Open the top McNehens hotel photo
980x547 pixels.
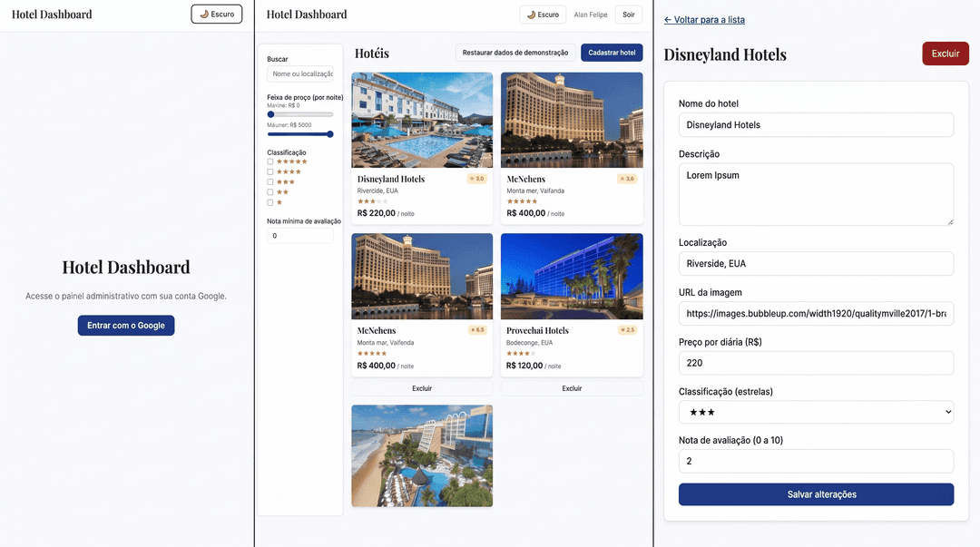pos(572,120)
